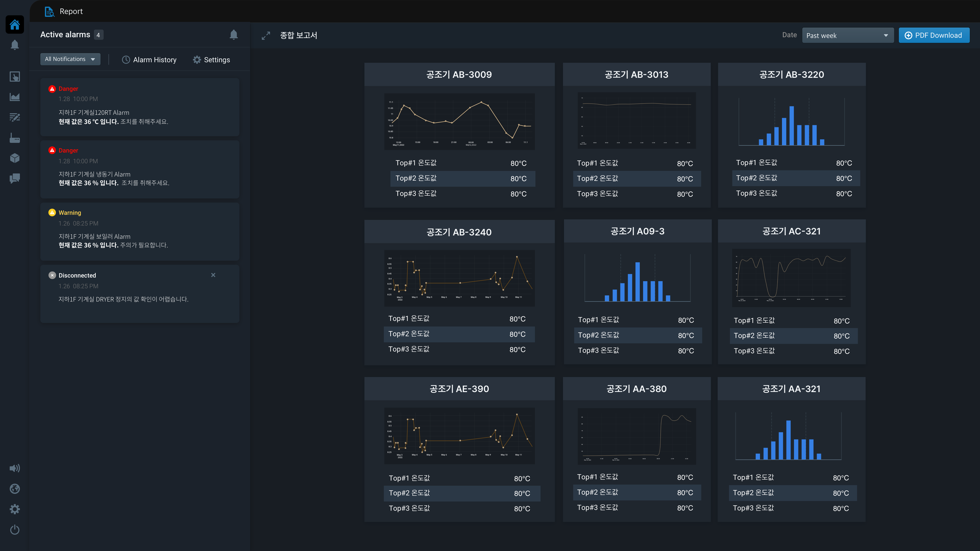Click the 공조기 AB-3220 card title
Screen dimensions: 980x551
tap(792, 74)
